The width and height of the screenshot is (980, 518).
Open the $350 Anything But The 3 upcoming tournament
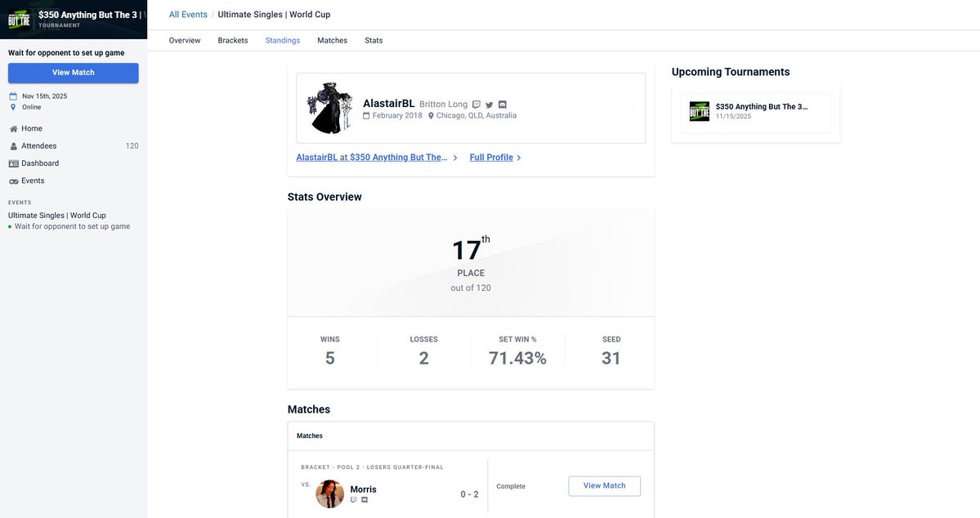[761, 107]
